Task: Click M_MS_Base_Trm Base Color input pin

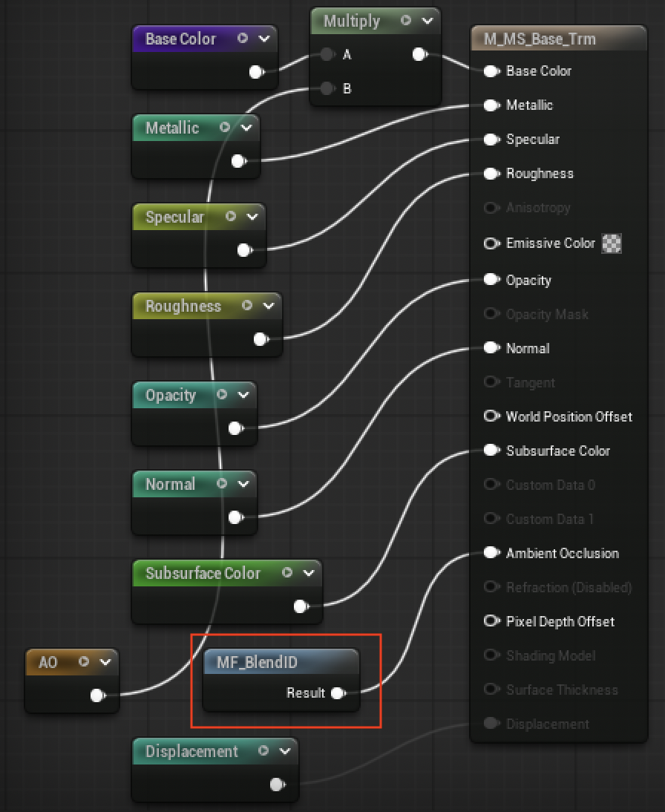Action: tap(491, 71)
